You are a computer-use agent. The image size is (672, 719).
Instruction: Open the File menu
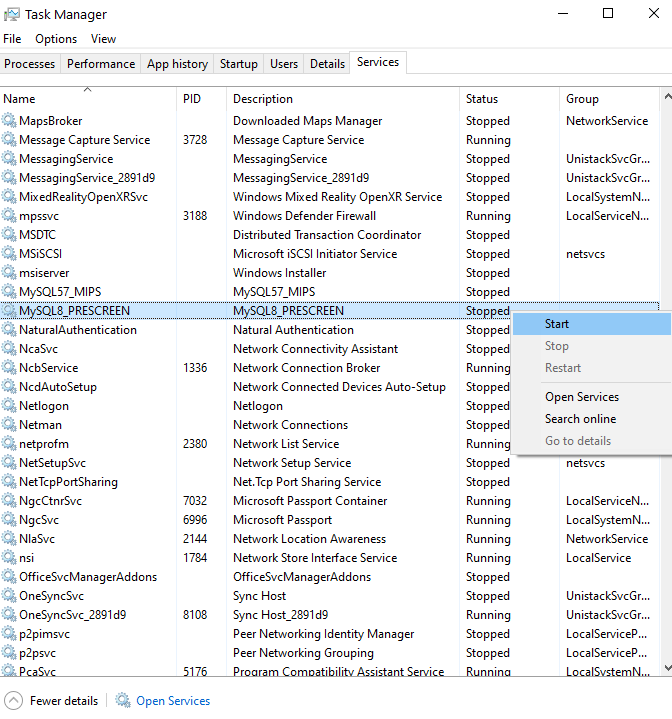point(12,39)
